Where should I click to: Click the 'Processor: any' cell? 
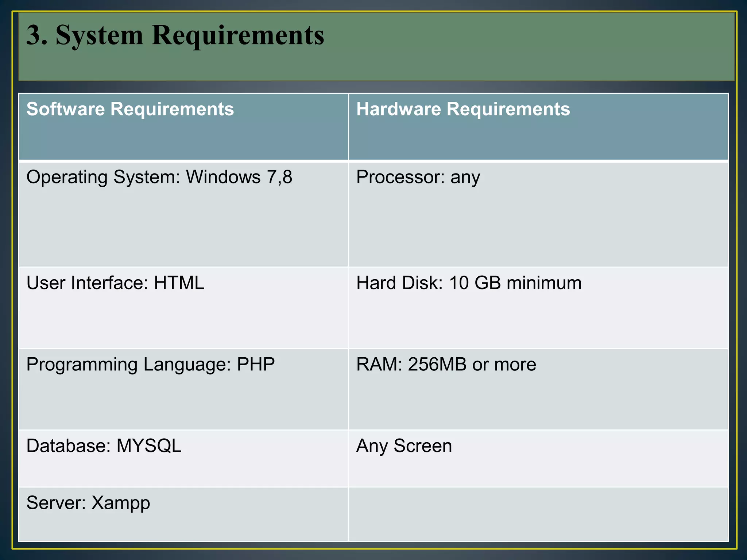(x=418, y=177)
